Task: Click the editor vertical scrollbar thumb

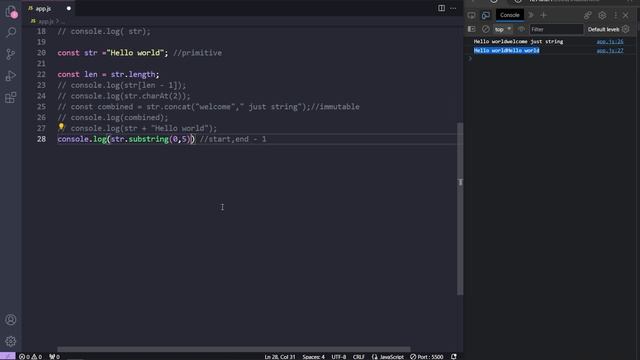Action: 460,208
